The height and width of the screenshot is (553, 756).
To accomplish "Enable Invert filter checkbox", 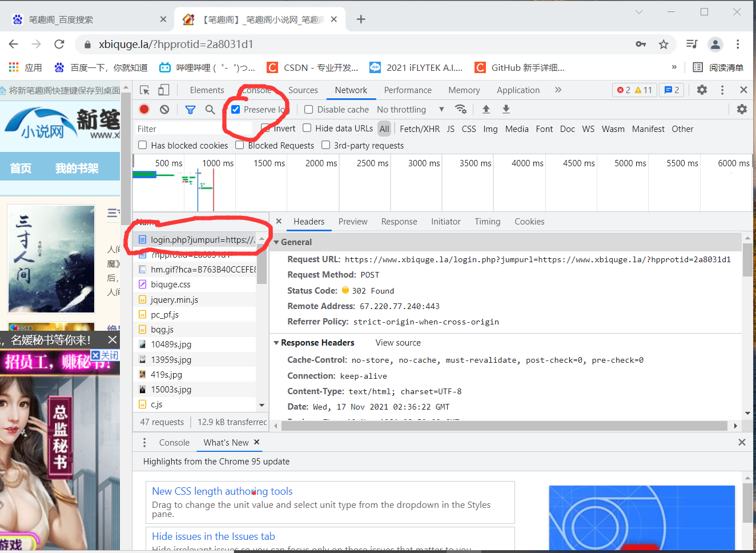I will point(265,128).
